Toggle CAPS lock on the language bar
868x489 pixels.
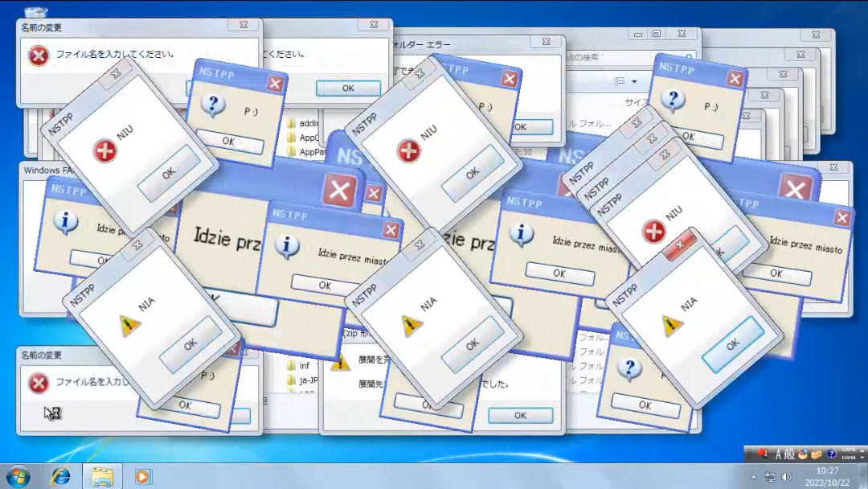(849, 450)
